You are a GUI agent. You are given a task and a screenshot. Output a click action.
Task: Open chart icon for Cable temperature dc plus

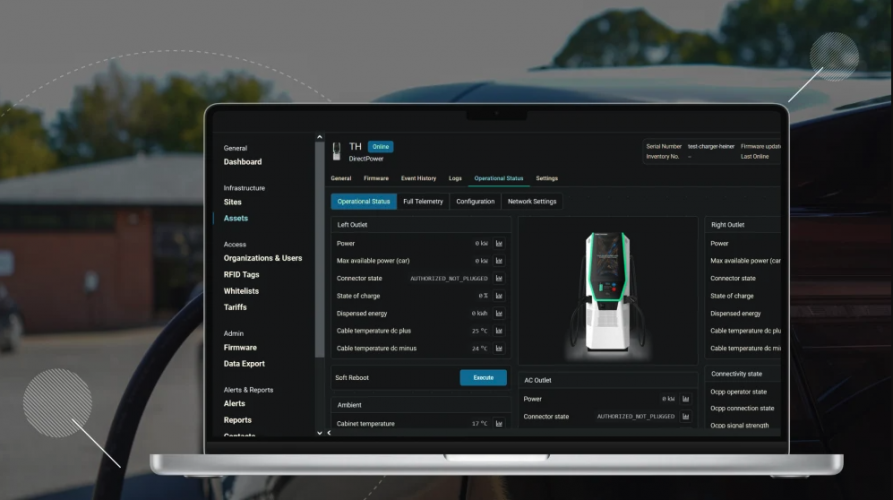tap(499, 331)
